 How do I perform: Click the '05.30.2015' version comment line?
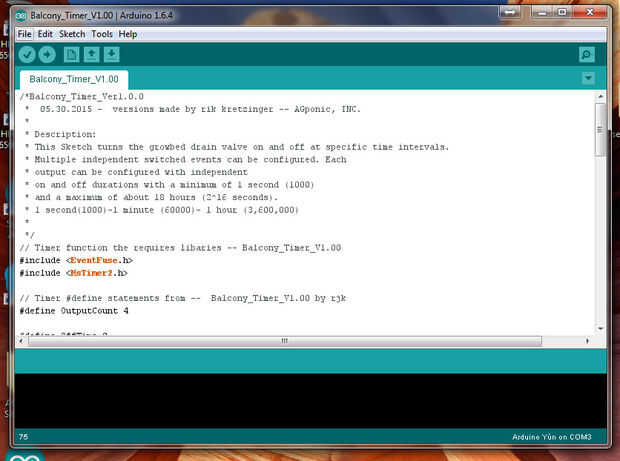193,109
